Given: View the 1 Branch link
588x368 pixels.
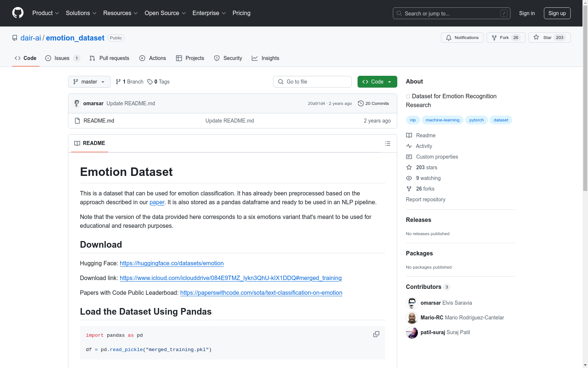Looking at the screenshot, I should click(129, 82).
